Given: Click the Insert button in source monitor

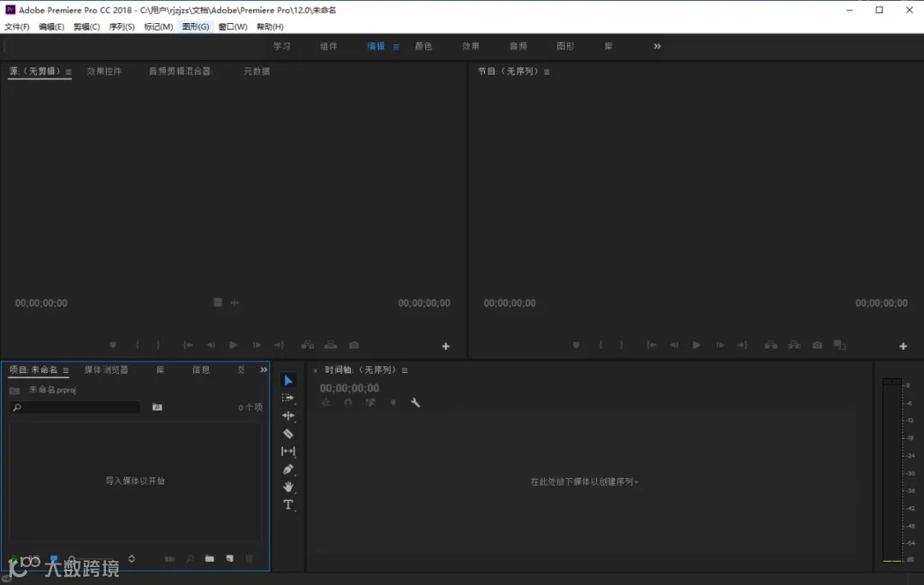Looking at the screenshot, I should point(308,346).
